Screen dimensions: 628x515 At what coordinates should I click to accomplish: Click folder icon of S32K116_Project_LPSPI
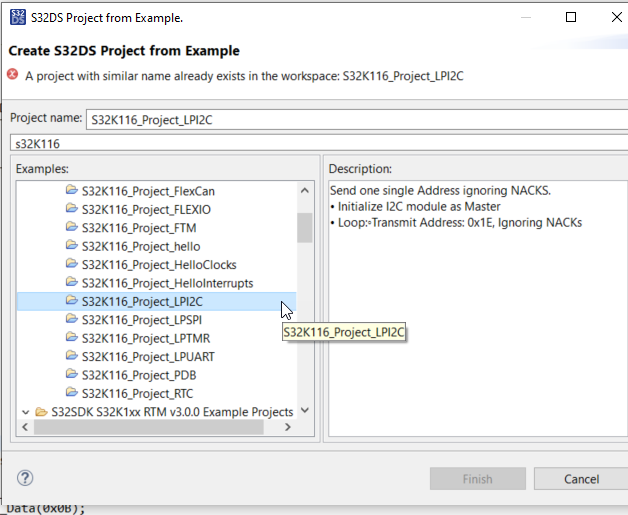click(72, 319)
